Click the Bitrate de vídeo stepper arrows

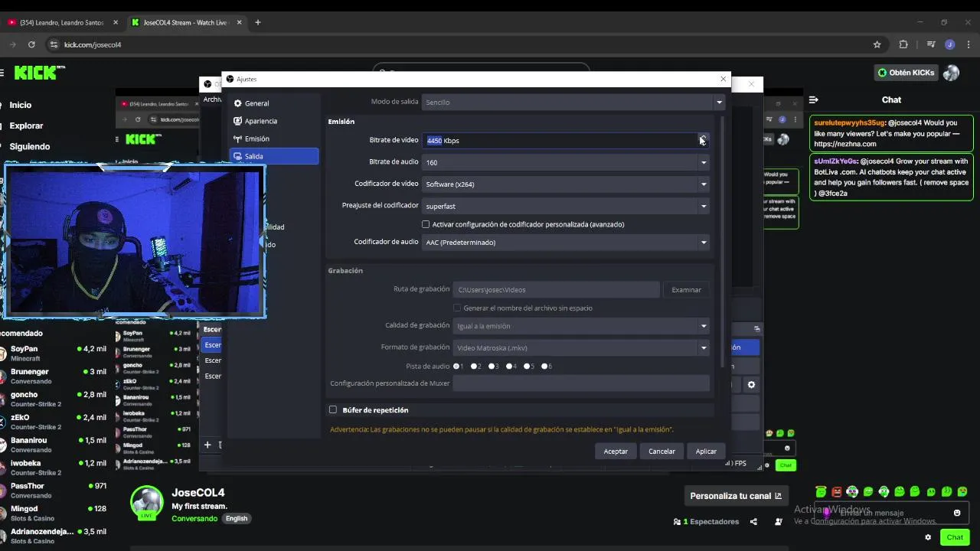point(703,141)
